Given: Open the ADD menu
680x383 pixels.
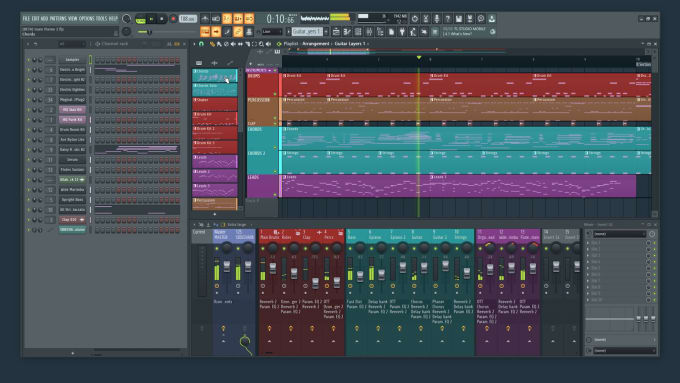Looking at the screenshot, I should [44, 19].
